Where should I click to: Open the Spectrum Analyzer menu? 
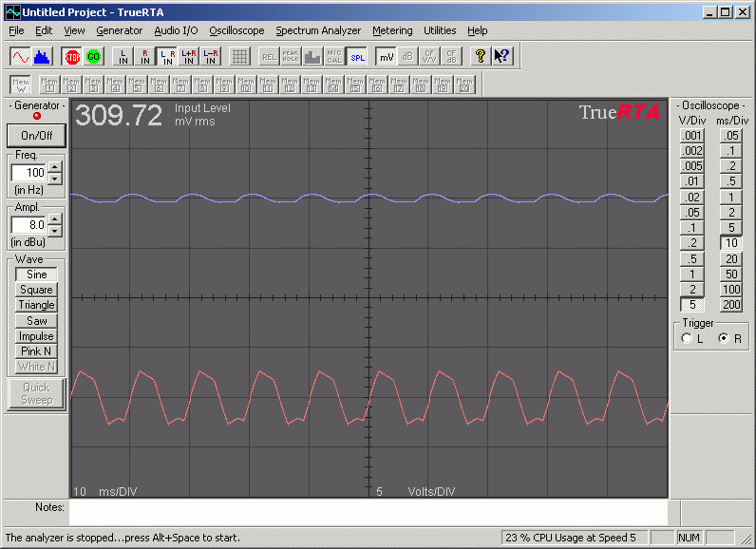(x=318, y=30)
